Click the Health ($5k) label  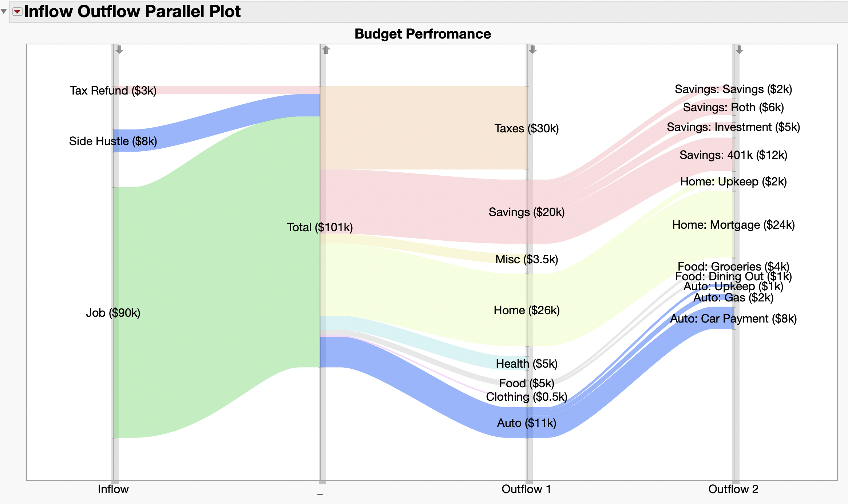tap(526, 364)
